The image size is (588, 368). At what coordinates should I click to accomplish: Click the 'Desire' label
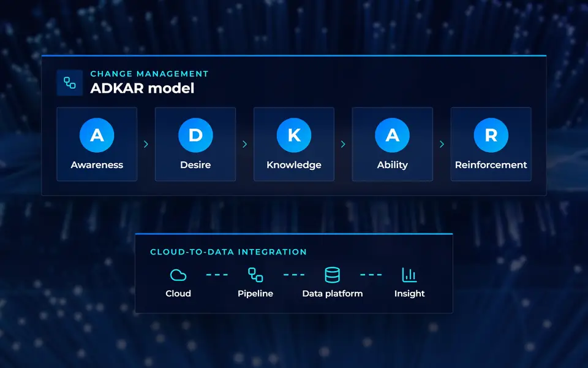[x=195, y=165]
